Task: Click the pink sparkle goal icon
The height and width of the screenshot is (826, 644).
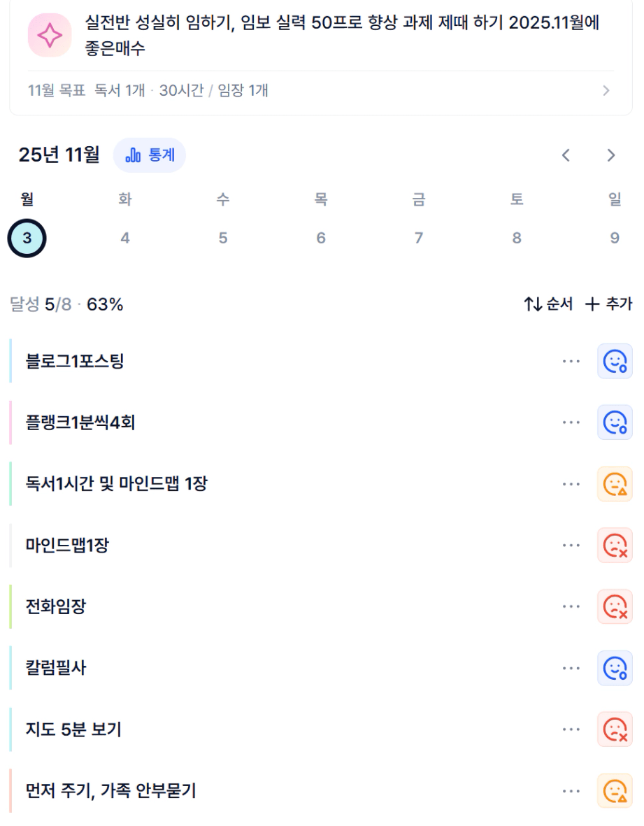Action: pos(49,35)
